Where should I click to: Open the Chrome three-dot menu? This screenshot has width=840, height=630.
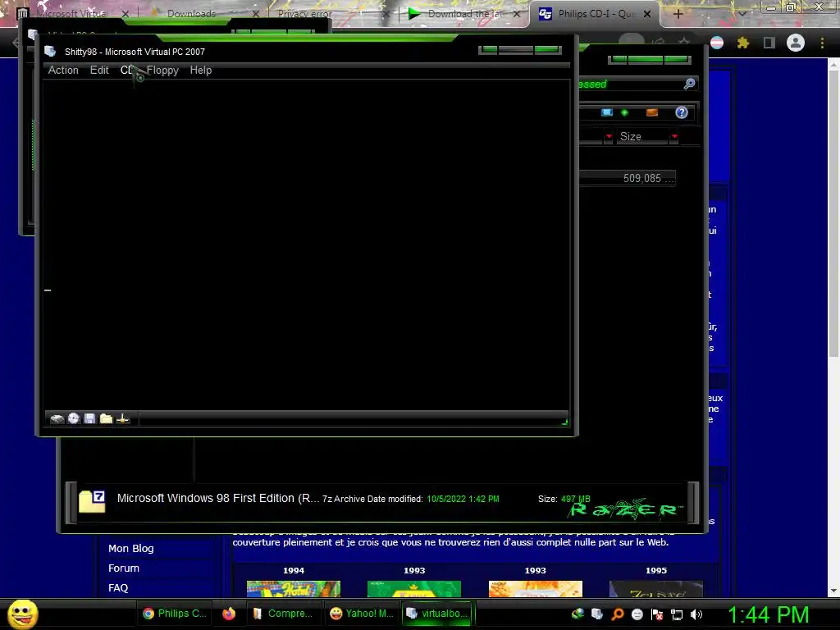(822, 43)
